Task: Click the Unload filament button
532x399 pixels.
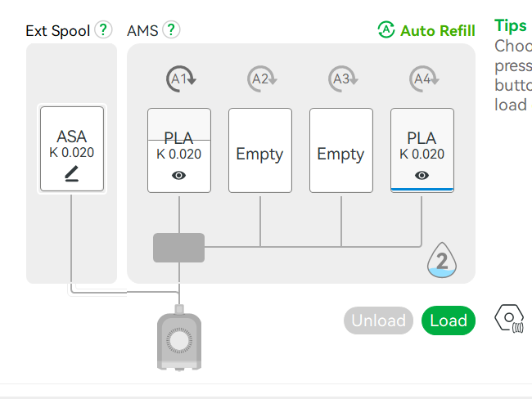Action: click(378, 321)
